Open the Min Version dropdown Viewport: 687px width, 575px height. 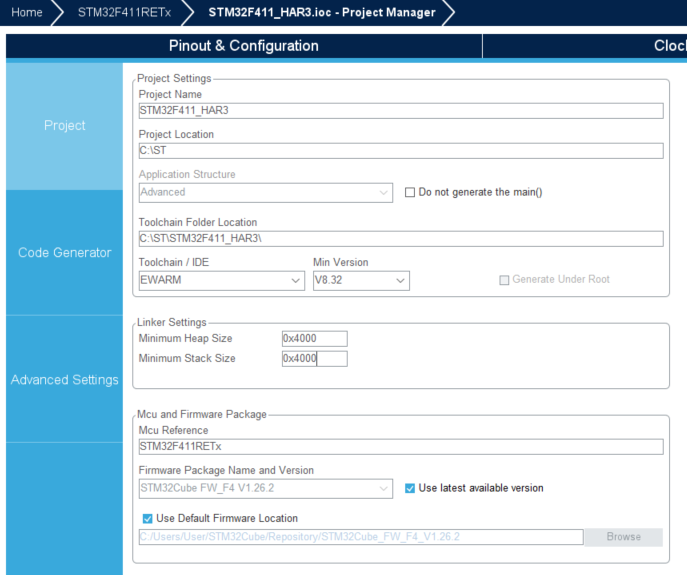pyautogui.click(x=361, y=280)
